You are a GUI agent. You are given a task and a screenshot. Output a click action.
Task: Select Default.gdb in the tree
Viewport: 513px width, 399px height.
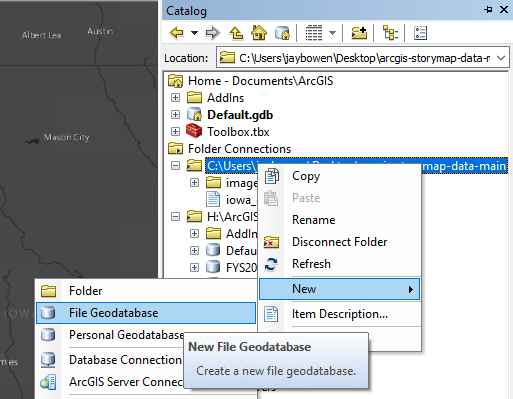[240, 115]
